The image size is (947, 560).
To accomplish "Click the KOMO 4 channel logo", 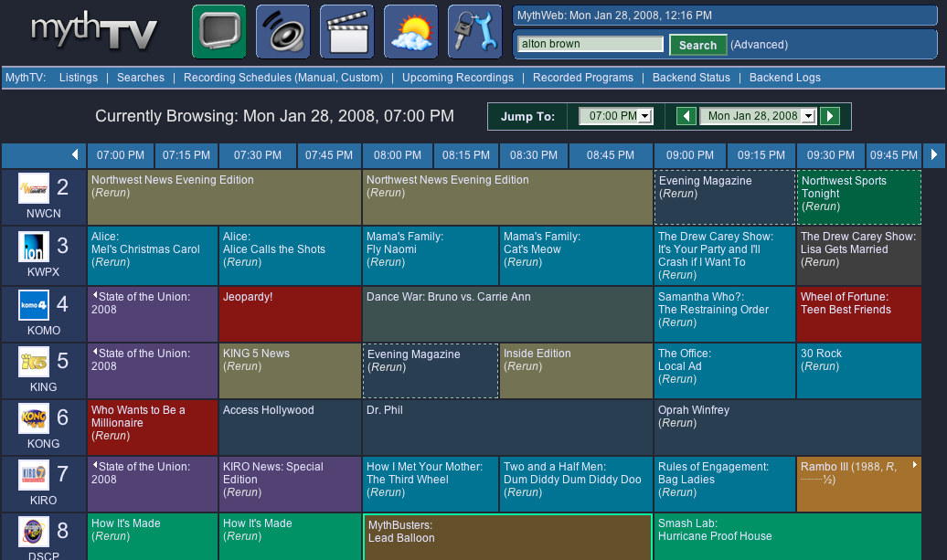I will pyautogui.click(x=34, y=305).
